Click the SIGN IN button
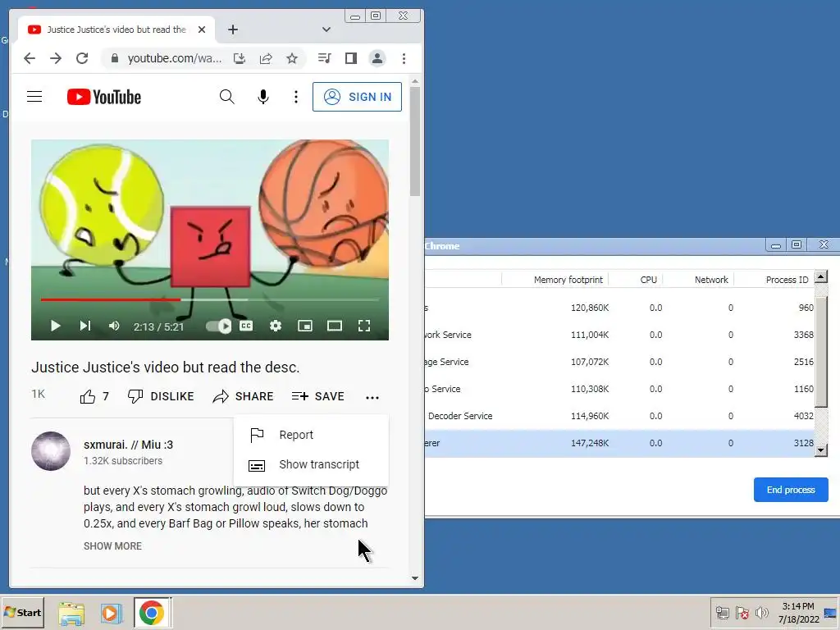 pos(358,97)
